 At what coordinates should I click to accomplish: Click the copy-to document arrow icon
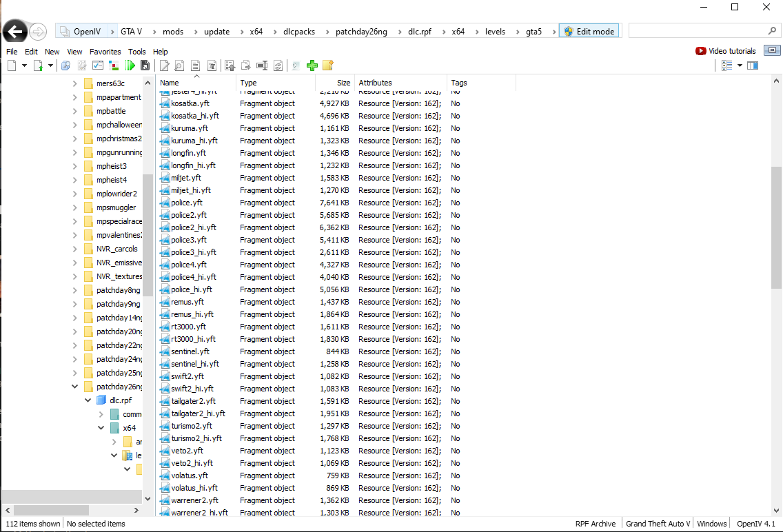245,65
